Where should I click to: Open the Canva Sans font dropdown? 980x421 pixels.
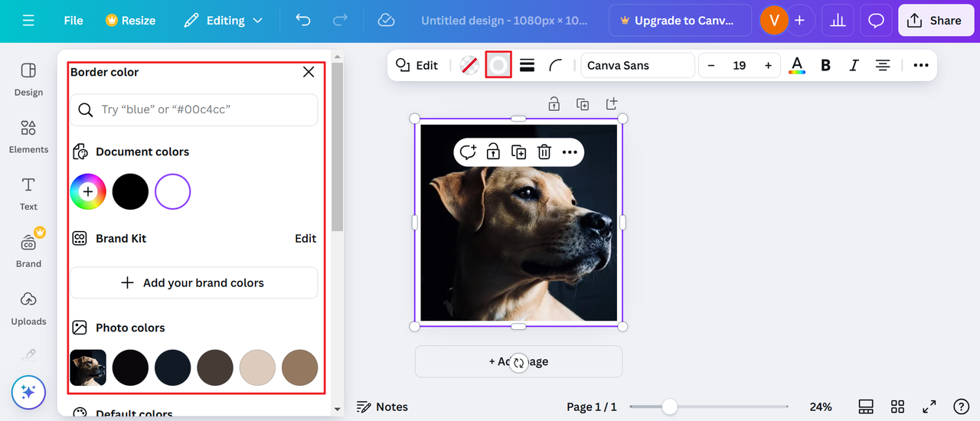[x=637, y=65]
